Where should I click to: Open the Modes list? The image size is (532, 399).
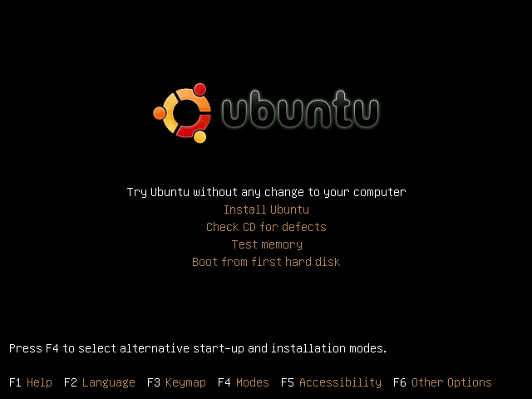253,382
